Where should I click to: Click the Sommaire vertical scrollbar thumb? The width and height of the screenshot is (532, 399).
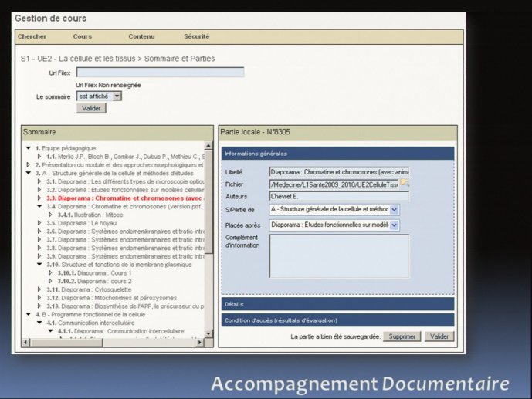click(208, 202)
